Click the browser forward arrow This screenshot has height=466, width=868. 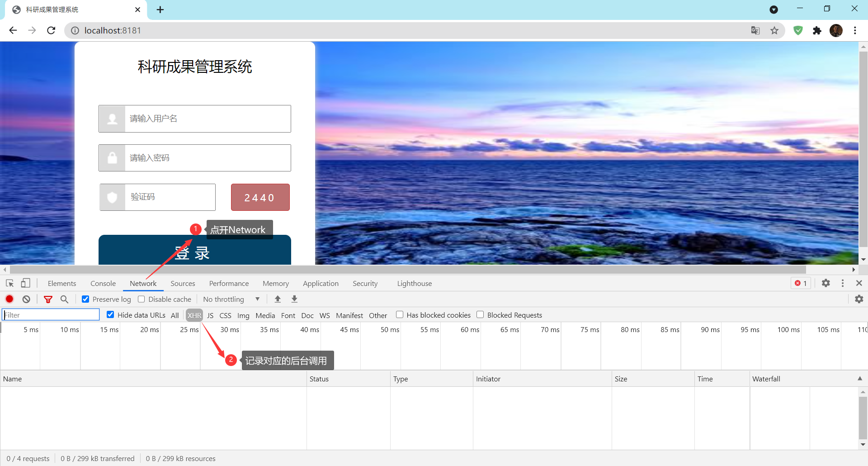[32, 30]
